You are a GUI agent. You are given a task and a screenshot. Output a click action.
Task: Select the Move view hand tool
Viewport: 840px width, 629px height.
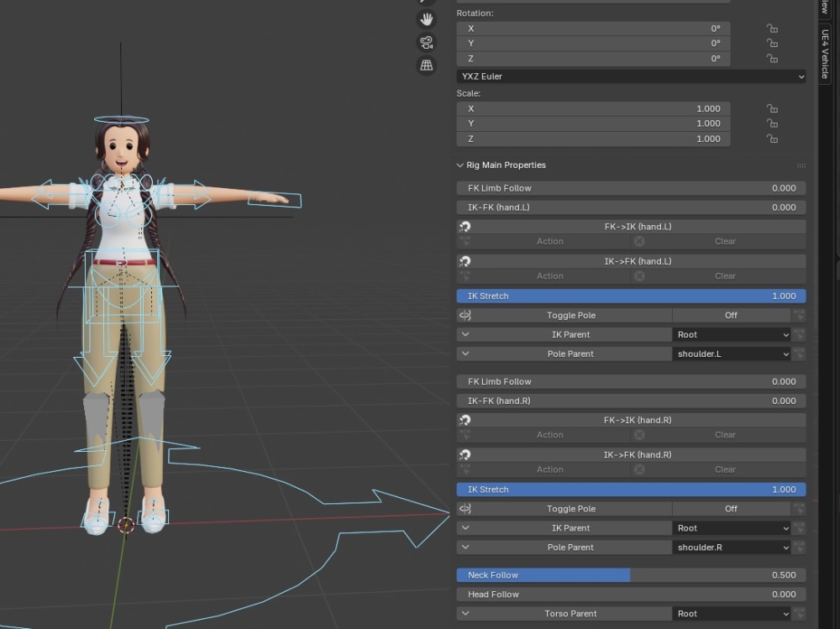(x=427, y=19)
